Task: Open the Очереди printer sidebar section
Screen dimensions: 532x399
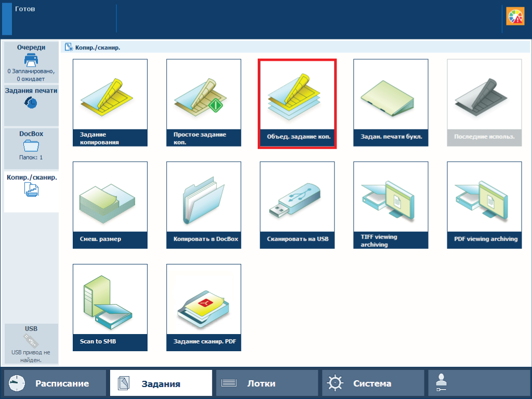Action: [31, 62]
